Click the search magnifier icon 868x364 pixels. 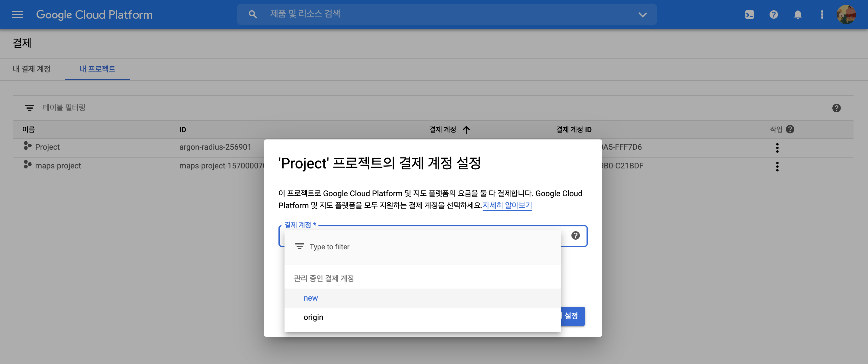point(253,14)
